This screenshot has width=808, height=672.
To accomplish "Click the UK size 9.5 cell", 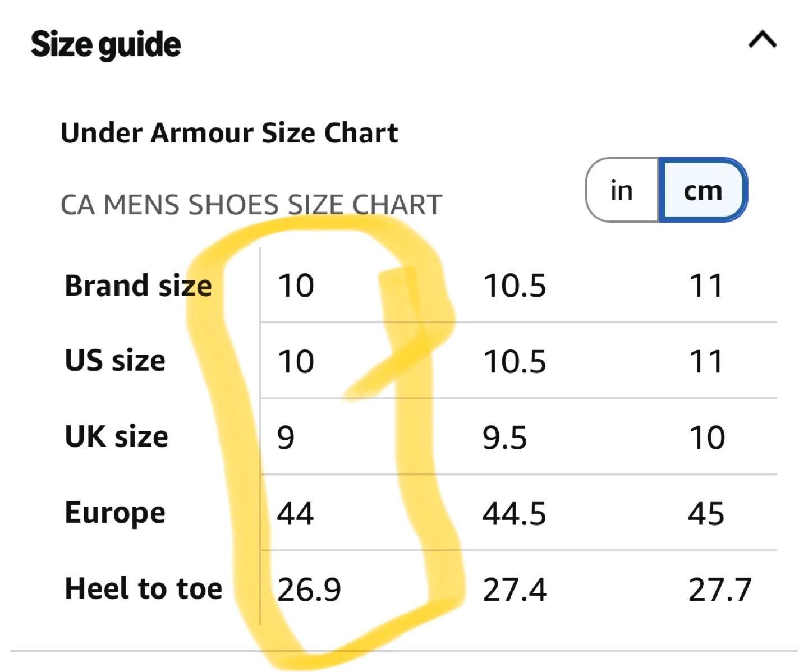I will point(504,437).
